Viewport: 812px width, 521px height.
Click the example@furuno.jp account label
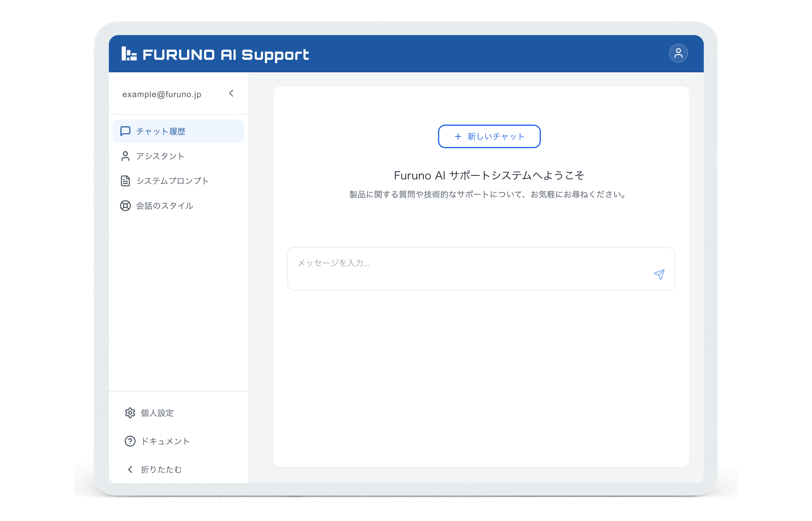pyautogui.click(x=162, y=94)
